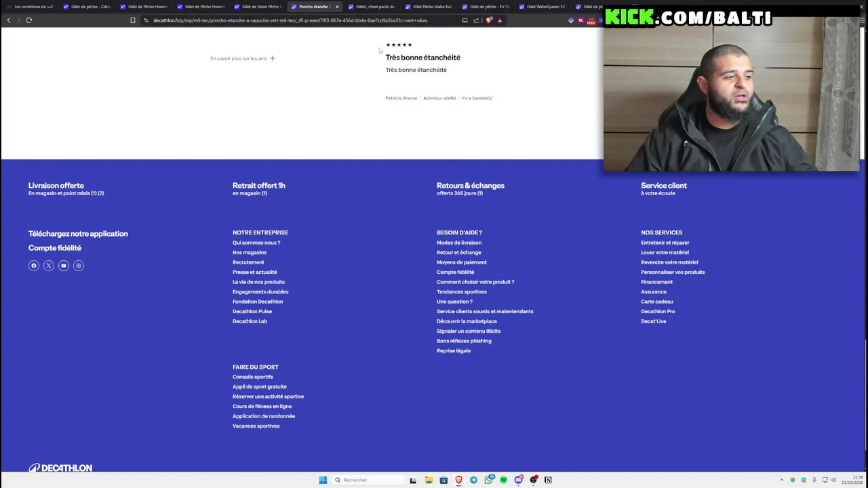868x488 pixels.
Task: Open "Louer votre matériel" link
Action: click(x=665, y=252)
